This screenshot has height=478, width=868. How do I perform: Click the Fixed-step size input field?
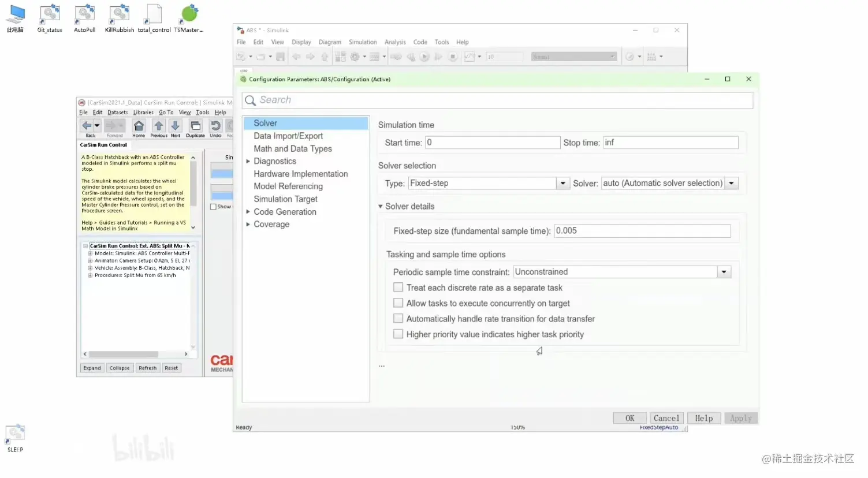coord(642,231)
